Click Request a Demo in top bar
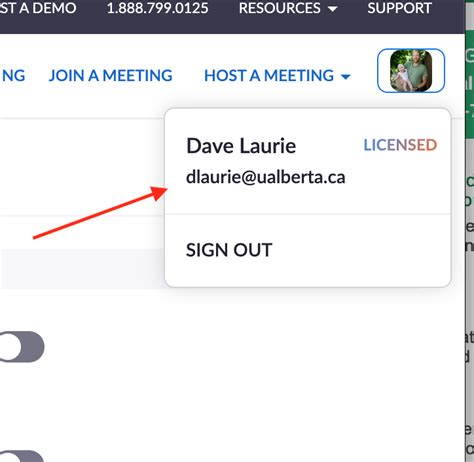Screen dimensions: 474x462 tap(38, 8)
